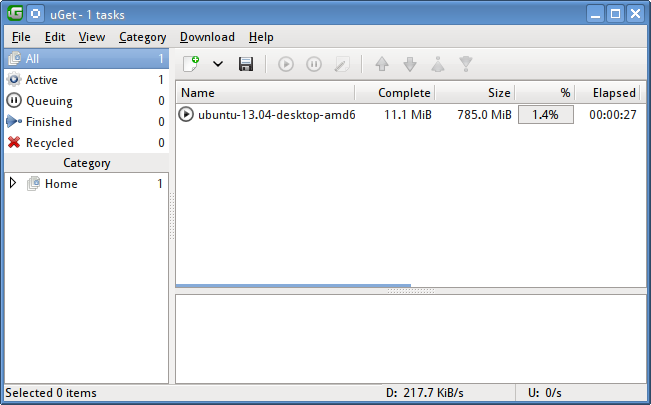Click the runnable play toolbar icon
This screenshot has width=651, height=405.
286,64
